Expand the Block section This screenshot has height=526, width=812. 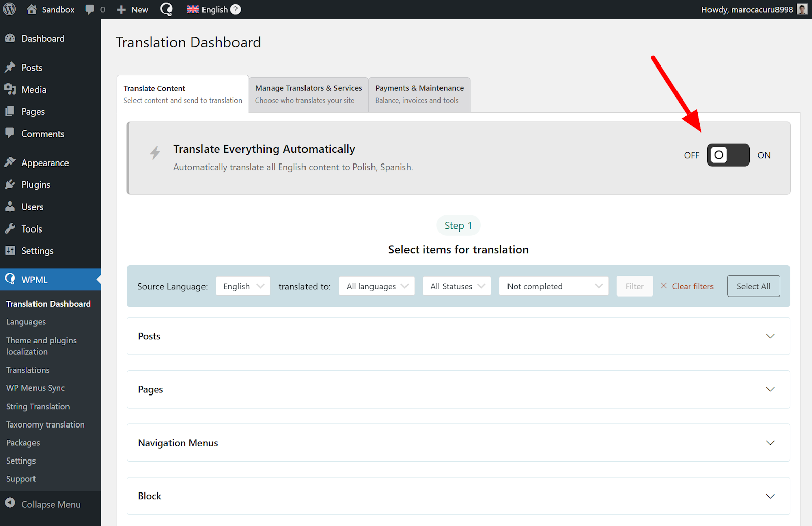coord(458,496)
